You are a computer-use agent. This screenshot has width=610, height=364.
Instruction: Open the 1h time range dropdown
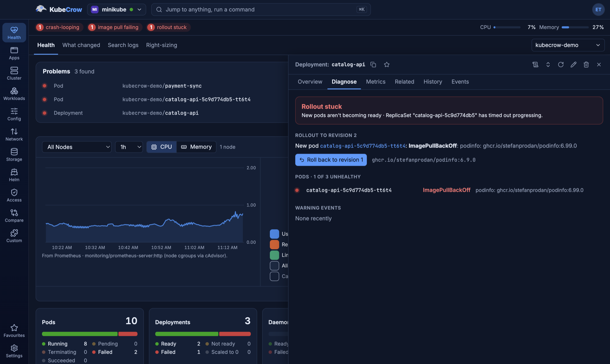point(129,147)
